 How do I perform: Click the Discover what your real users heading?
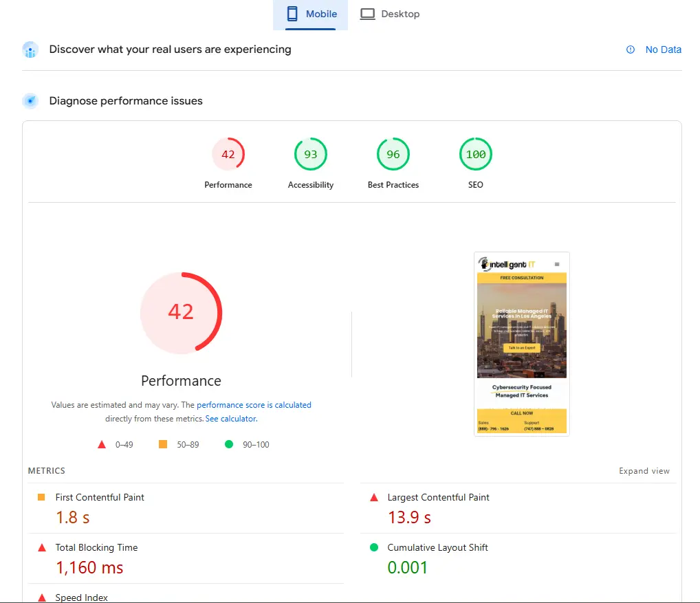170,50
